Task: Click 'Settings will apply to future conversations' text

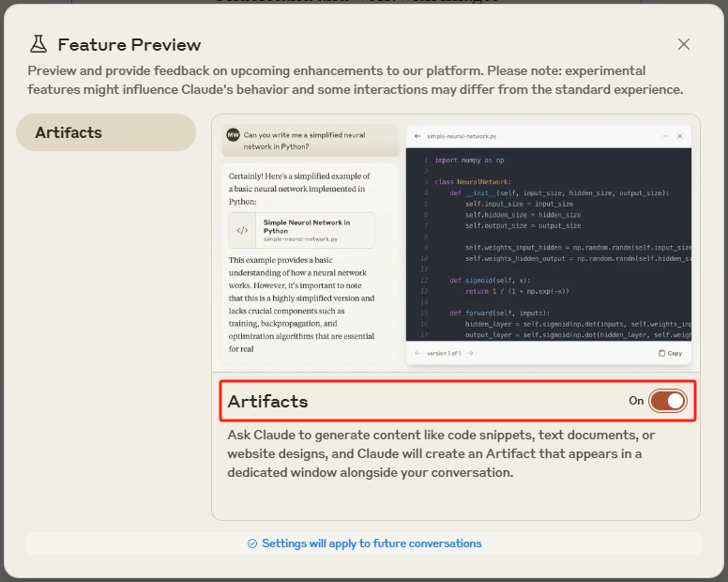Action: pyautogui.click(x=372, y=544)
